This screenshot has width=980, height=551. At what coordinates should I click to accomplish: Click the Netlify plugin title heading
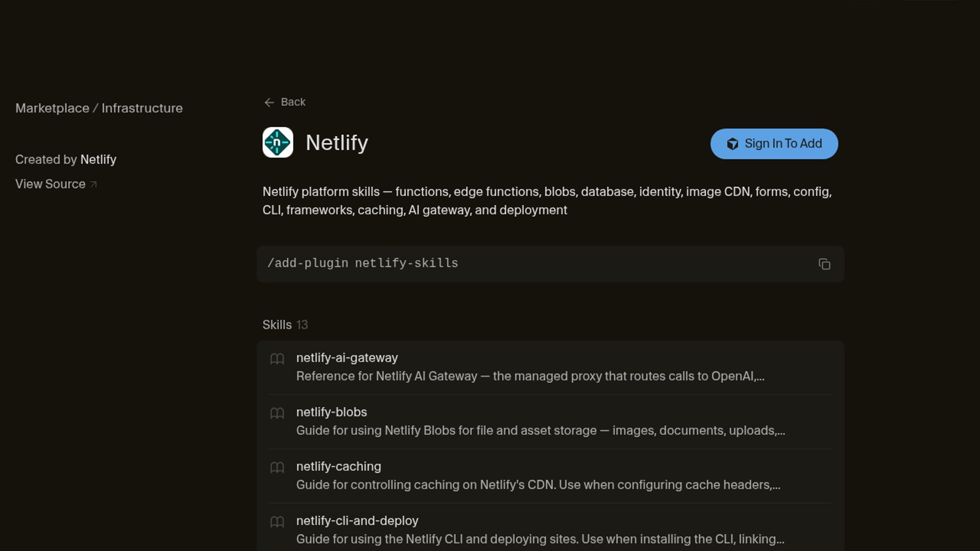[x=337, y=143]
